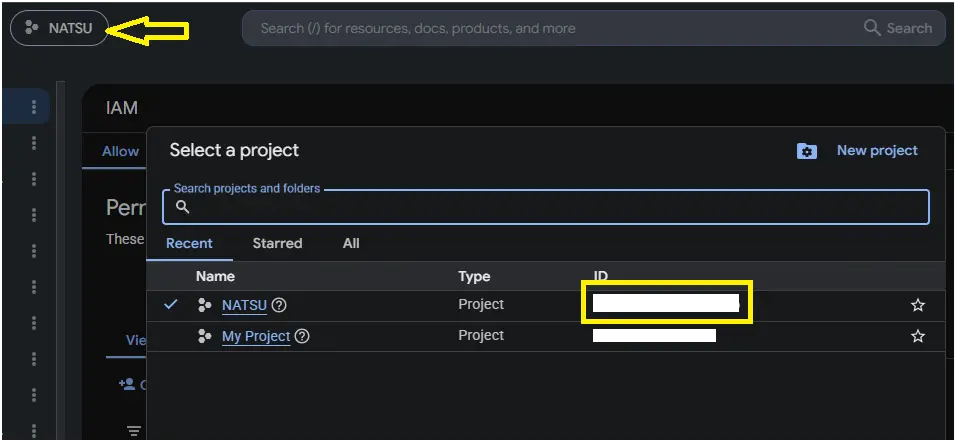Click the filter icon below grant access
Screen dimensions: 956x442
point(134,430)
